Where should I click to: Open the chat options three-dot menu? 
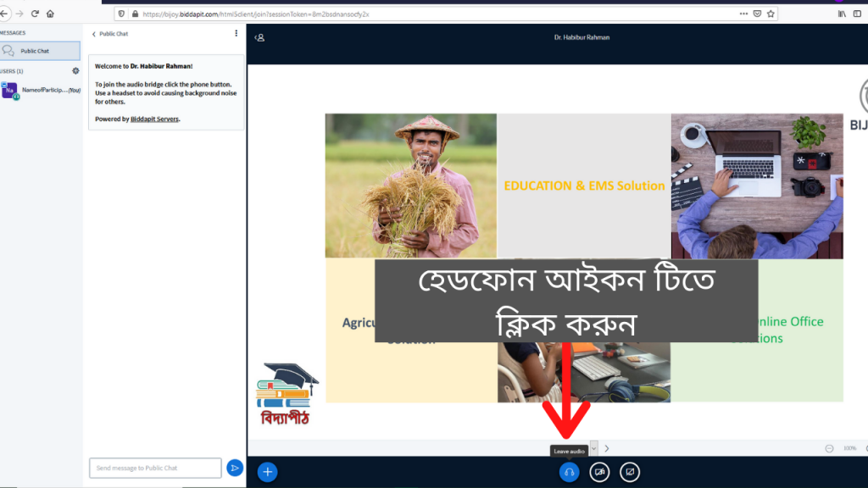[236, 33]
